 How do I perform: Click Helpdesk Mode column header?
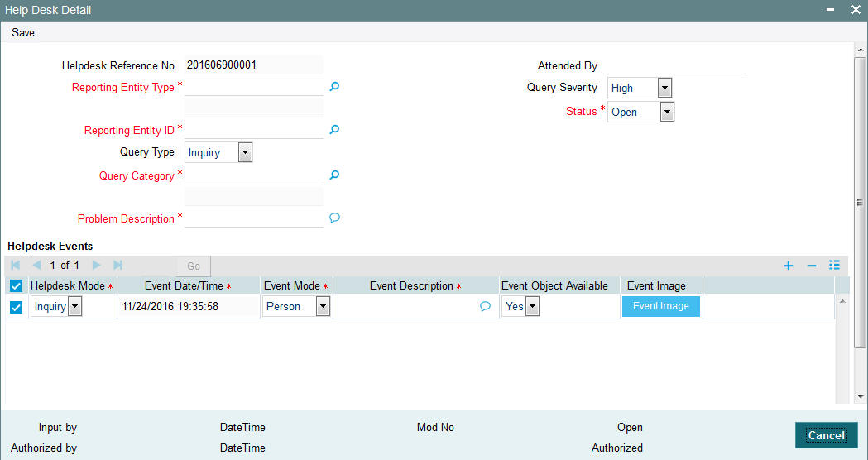point(68,285)
